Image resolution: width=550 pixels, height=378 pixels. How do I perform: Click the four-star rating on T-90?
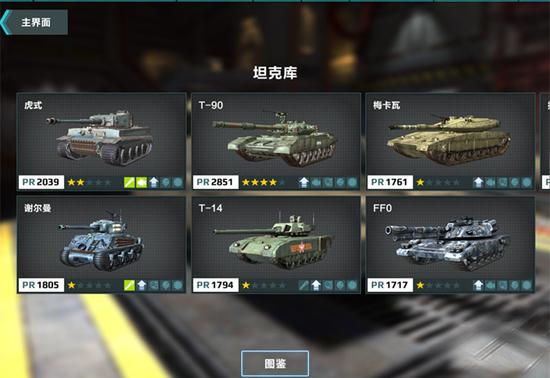click(x=259, y=182)
